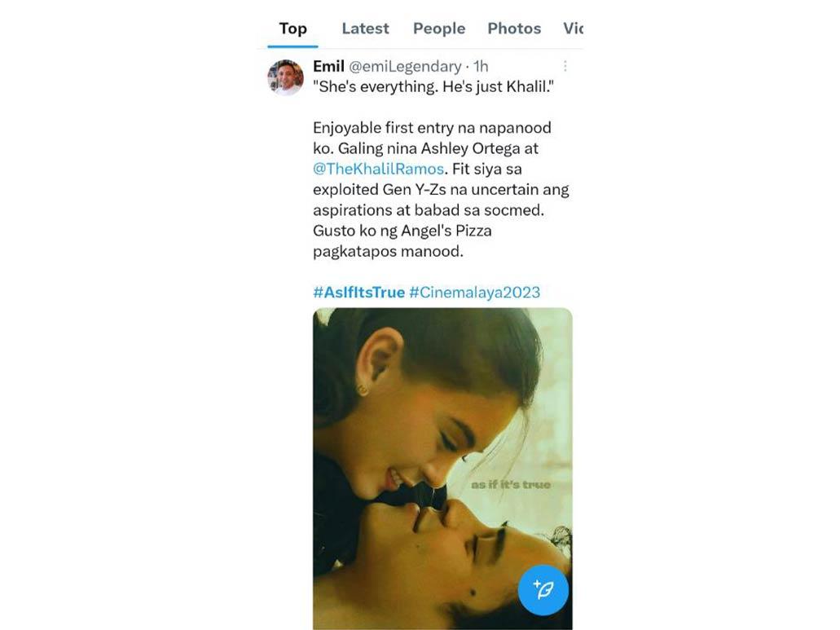Screen dimensions: 840x630
Task: Open the #Cinemalaya2023 hashtag
Action: [x=475, y=292]
